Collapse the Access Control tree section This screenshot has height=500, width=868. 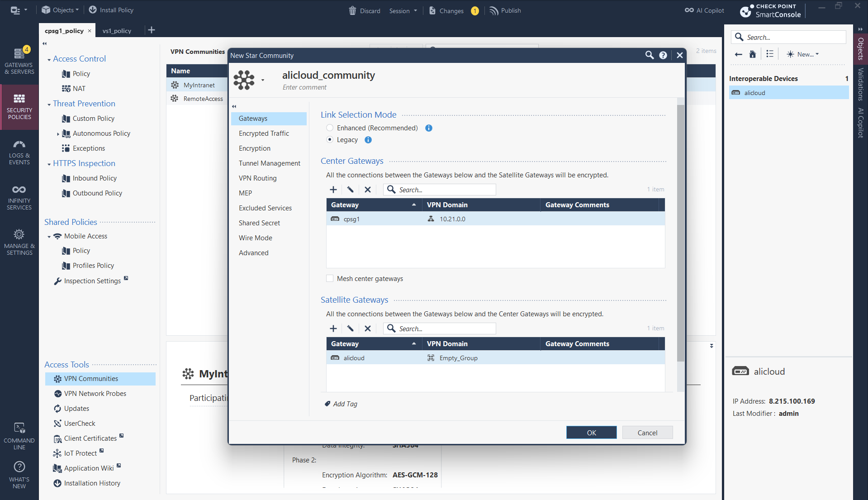49,60
